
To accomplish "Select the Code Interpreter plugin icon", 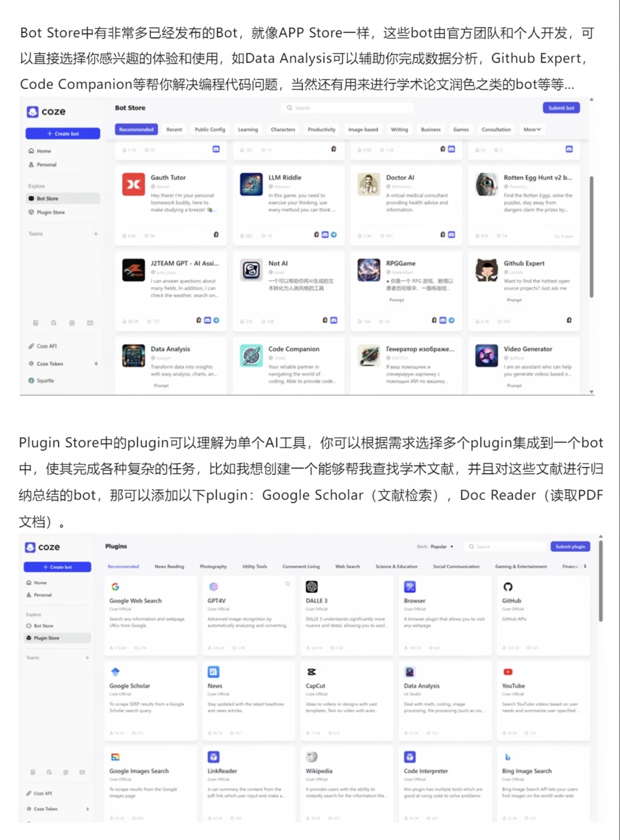I will 410,757.
